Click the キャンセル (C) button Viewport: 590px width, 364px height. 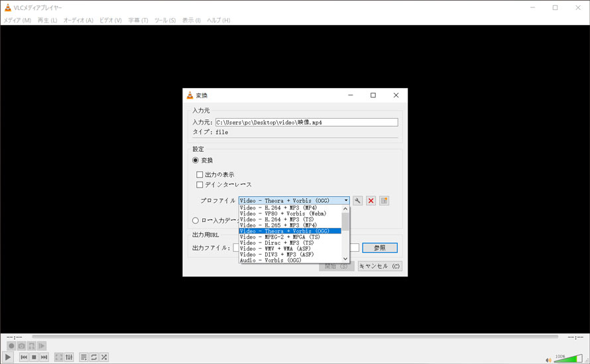pos(380,266)
